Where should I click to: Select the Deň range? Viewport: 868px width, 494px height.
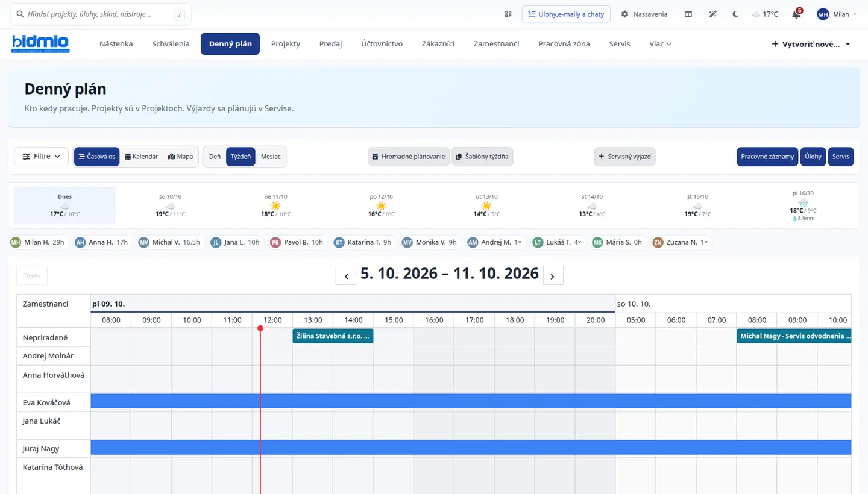215,157
